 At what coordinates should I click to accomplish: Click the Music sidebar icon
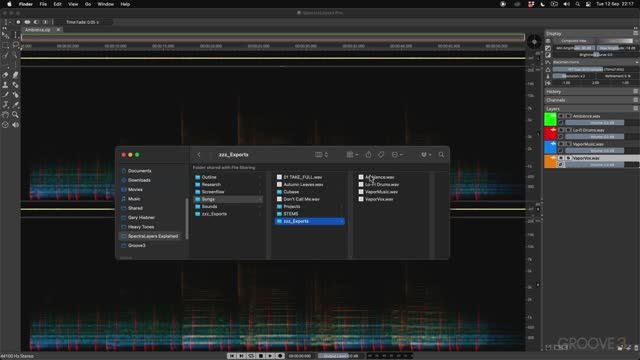(x=124, y=199)
